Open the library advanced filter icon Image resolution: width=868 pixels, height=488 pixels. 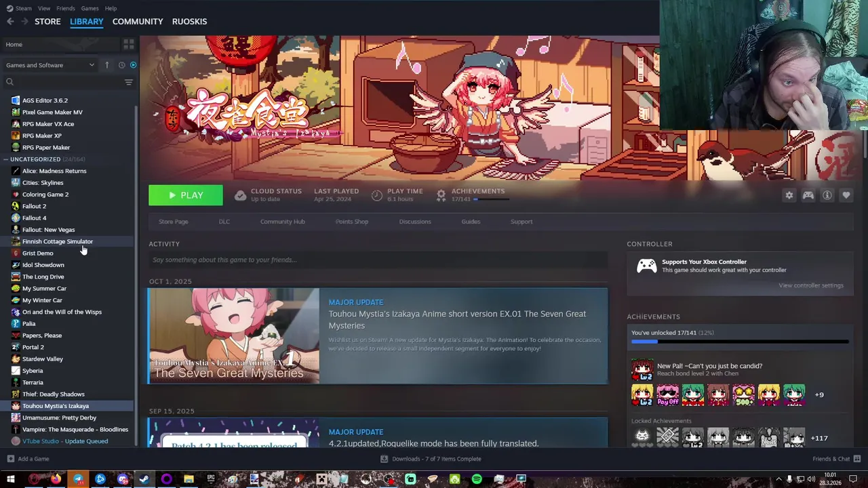[129, 82]
